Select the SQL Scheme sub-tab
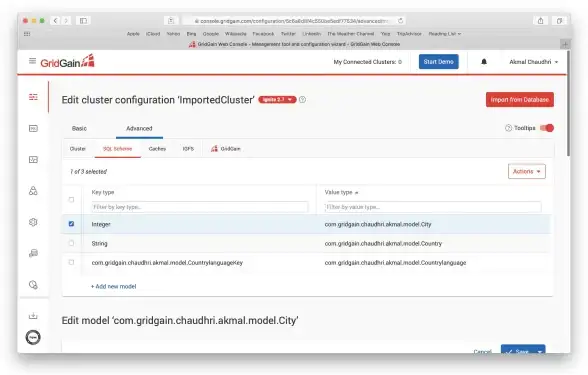 pos(117,149)
